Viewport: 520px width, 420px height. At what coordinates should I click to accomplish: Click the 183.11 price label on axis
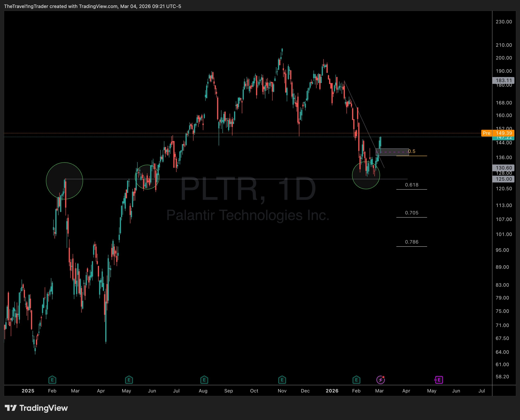coord(503,80)
